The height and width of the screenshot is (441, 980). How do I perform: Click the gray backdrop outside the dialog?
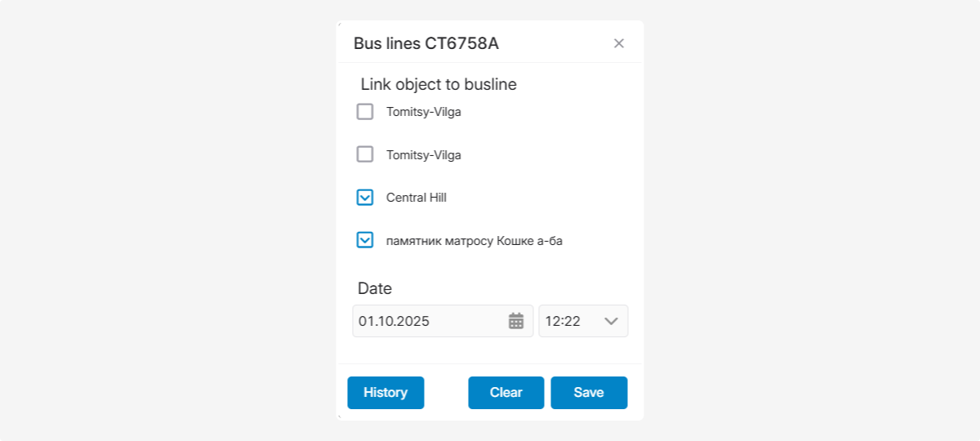pos(163,220)
